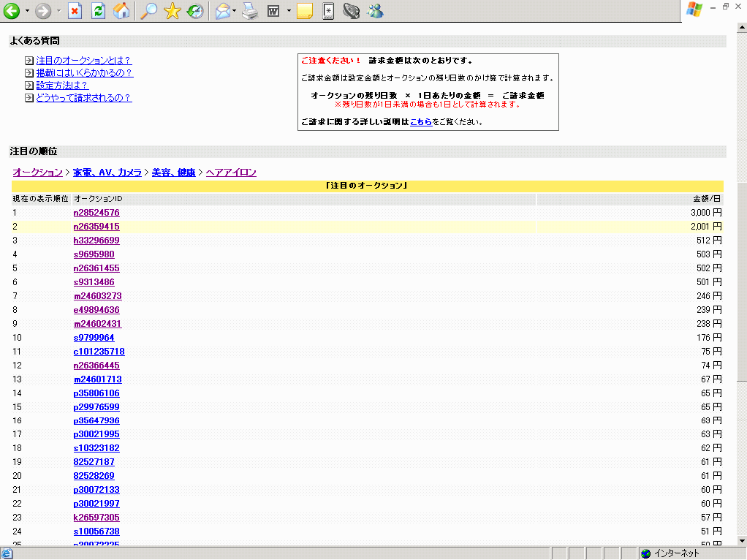The width and height of the screenshot is (747, 560).
Task: Click the arrow icon beside 注目のオークションとは？
Action: (29, 61)
